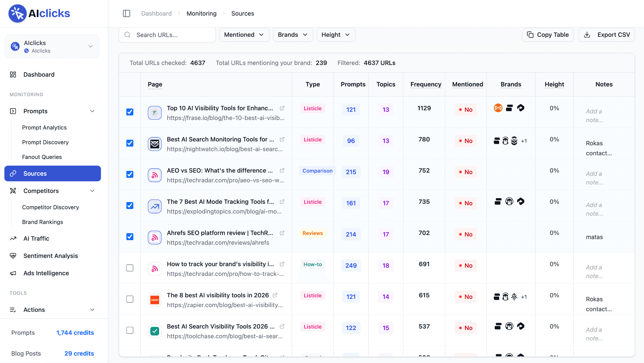Viewport: 644px width, 363px height.
Task: Sort by the Mentioned column header
Action: (468, 84)
